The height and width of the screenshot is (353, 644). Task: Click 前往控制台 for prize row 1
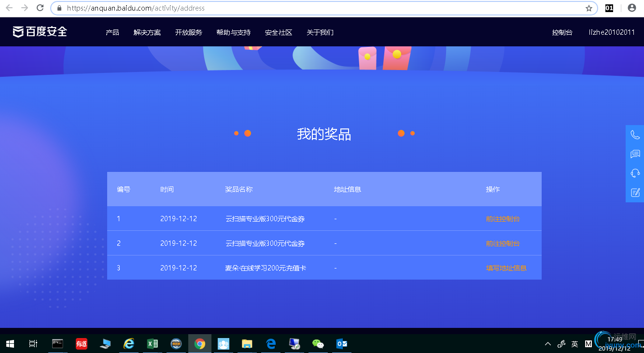(x=503, y=219)
